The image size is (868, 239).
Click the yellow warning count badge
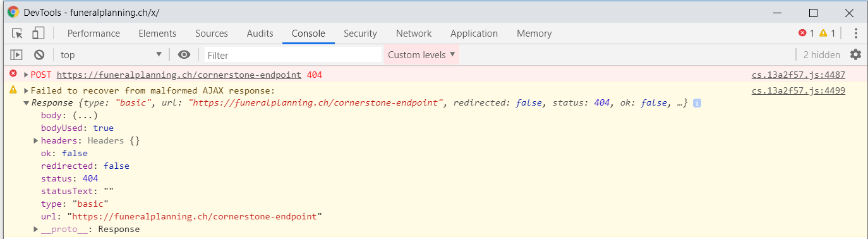tap(828, 34)
